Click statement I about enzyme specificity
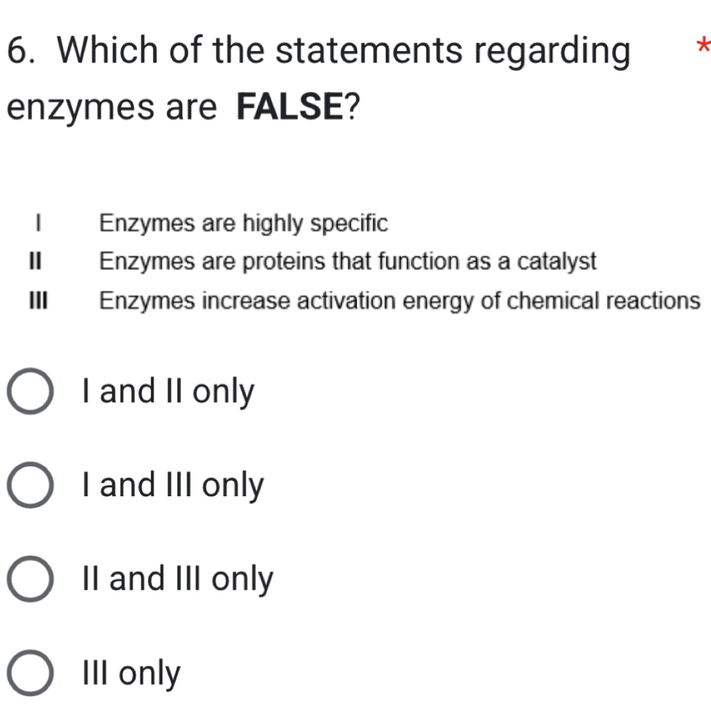Screen dimensions: 711x728 [244, 223]
